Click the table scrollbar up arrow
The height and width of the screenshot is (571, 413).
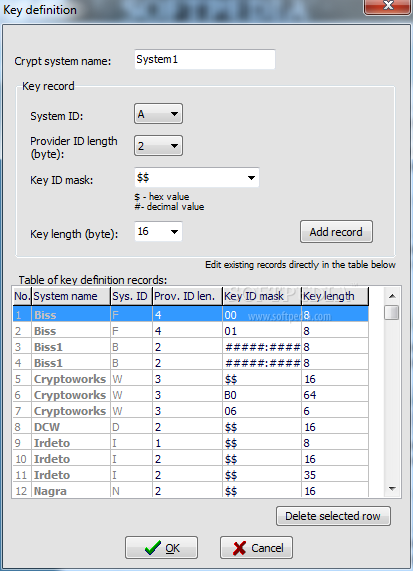coord(392,296)
